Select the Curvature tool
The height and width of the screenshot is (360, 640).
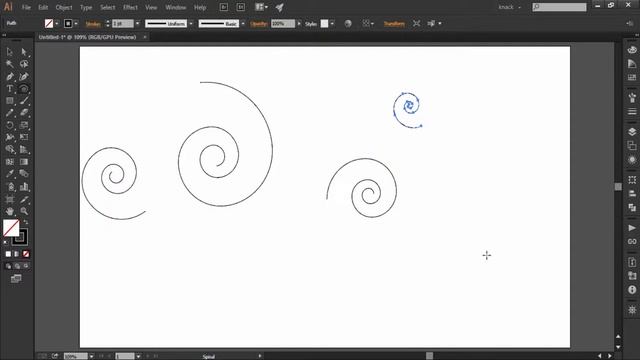[x=24, y=76]
